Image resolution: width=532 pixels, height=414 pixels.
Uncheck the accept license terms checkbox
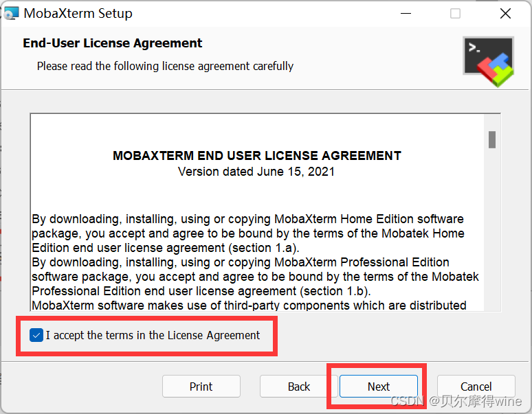(x=36, y=335)
